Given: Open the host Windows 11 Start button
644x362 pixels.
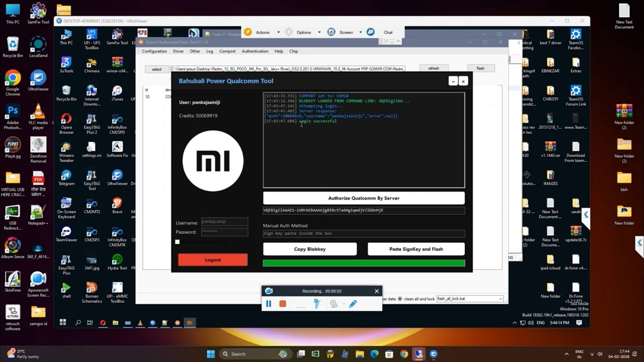Looking at the screenshot, I should (211, 354).
